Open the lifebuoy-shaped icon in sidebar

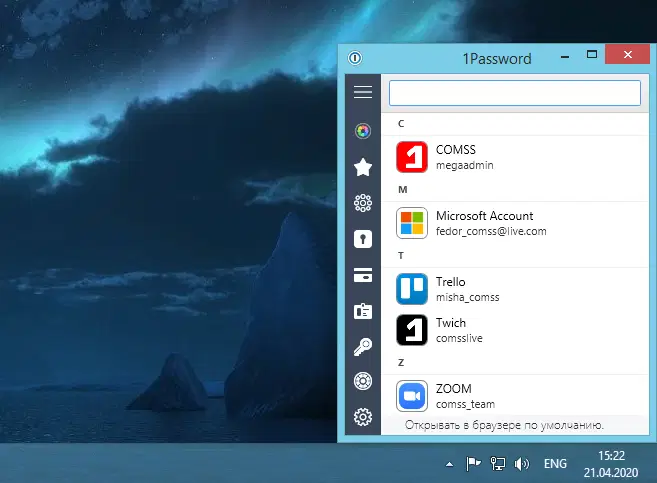363,381
